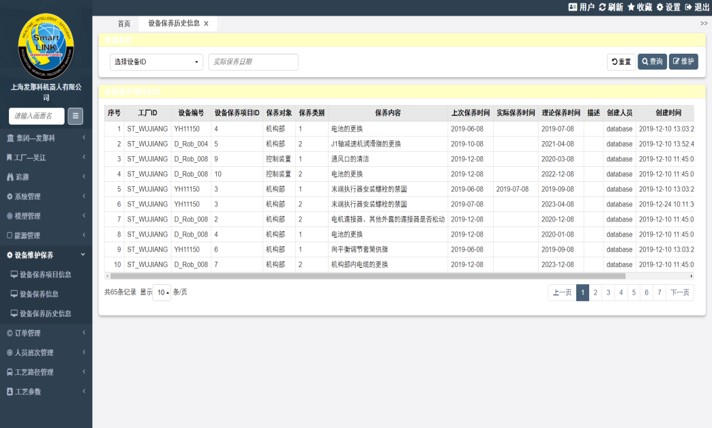Open the 10 条/页 page size dropdown
The width and height of the screenshot is (712, 428).
(162, 293)
